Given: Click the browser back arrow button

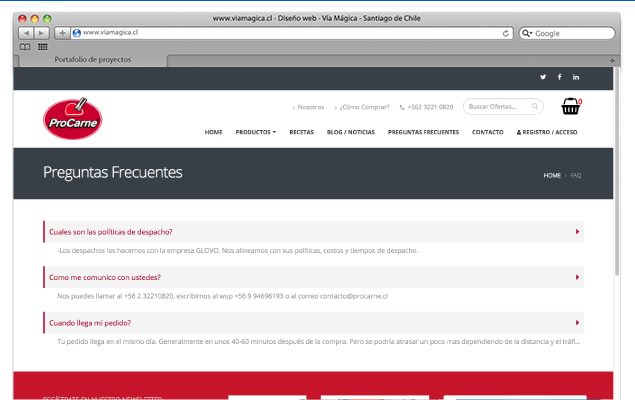Looking at the screenshot, I should point(27,33).
